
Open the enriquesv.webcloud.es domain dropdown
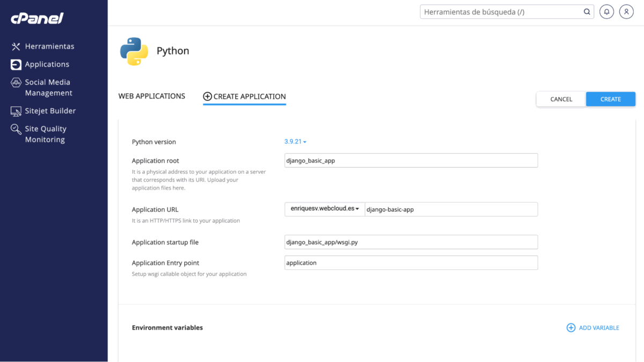point(325,209)
